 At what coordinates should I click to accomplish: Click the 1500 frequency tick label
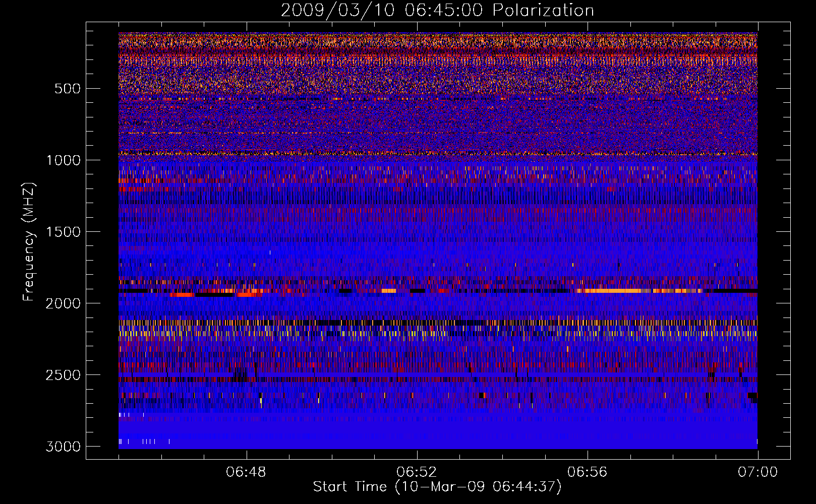pyautogui.click(x=63, y=232)
